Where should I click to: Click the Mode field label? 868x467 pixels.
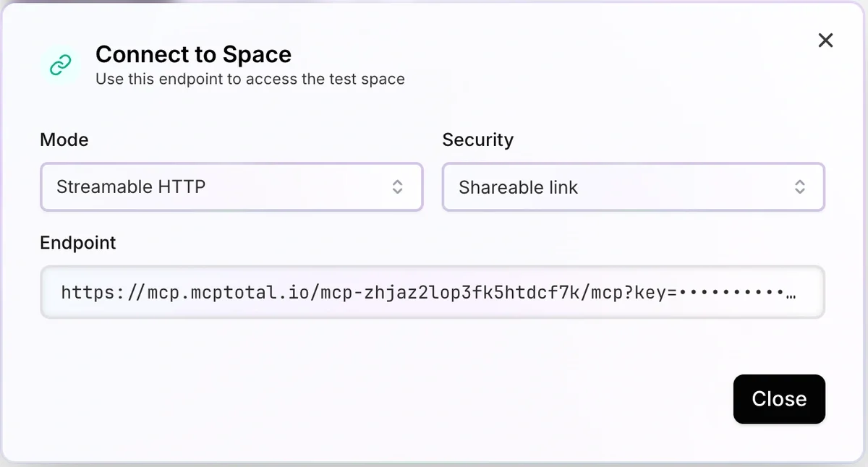(64, 140)
